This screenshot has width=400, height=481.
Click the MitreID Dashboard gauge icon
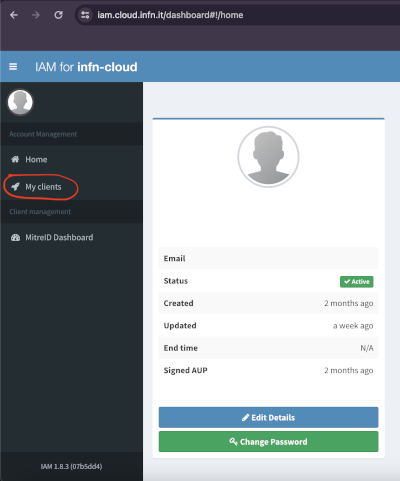15,238
